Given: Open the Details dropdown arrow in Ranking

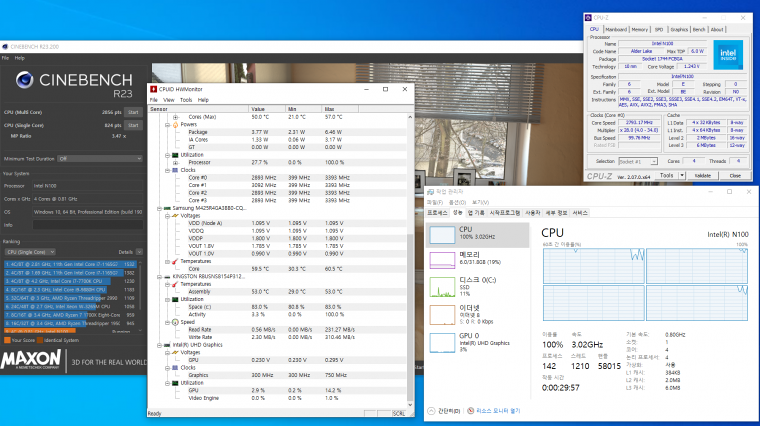Looking at the screenshot, I should tap(139, 252).
